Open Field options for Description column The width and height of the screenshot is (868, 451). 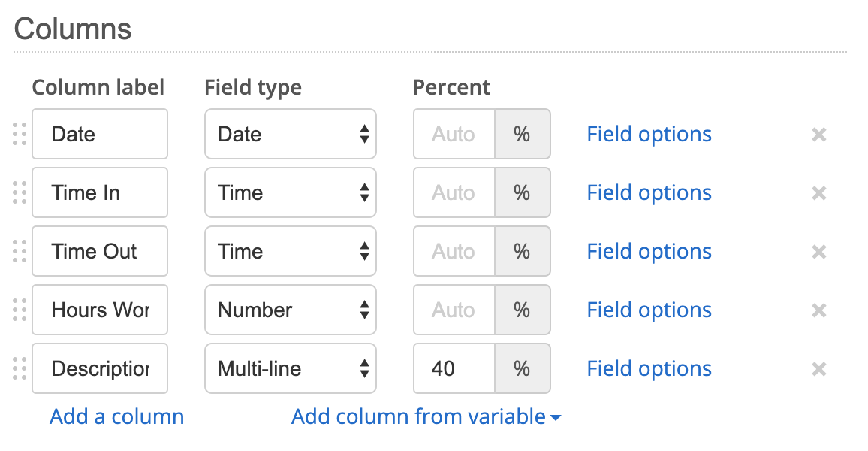tap(649, 369)
